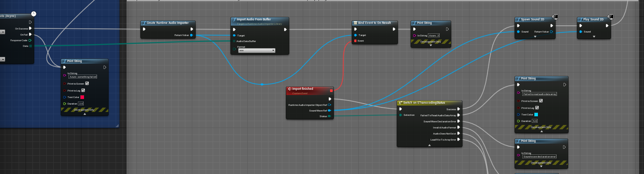Click Target pin on Import Audio From Buffer
This screenshot has height=174, width=644.
click(x=234, y=35)
